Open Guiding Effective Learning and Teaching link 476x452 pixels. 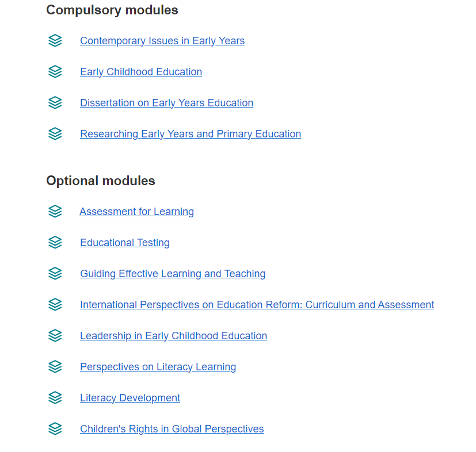click(x=173, y=274)
